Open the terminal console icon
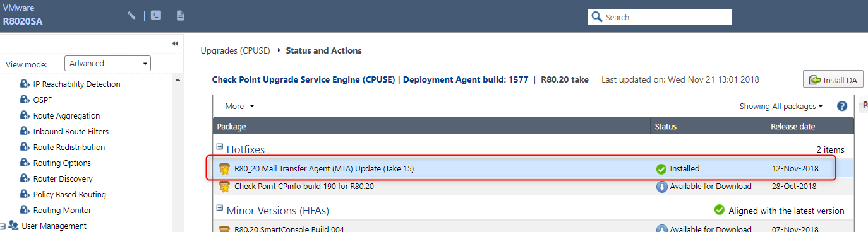 pyautogui.click(x=156, y=15)
